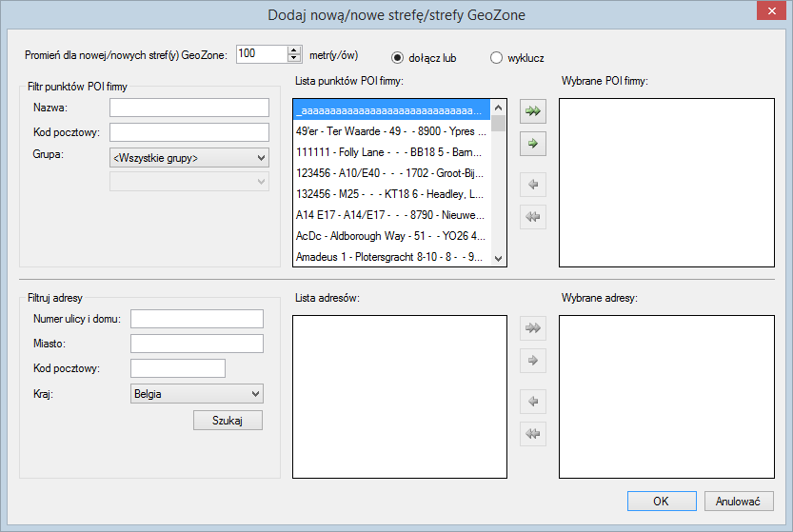793x532 pixels.
Task: Increase the GeoZone radius with up spinner
Action: click(x=293, y=49)
